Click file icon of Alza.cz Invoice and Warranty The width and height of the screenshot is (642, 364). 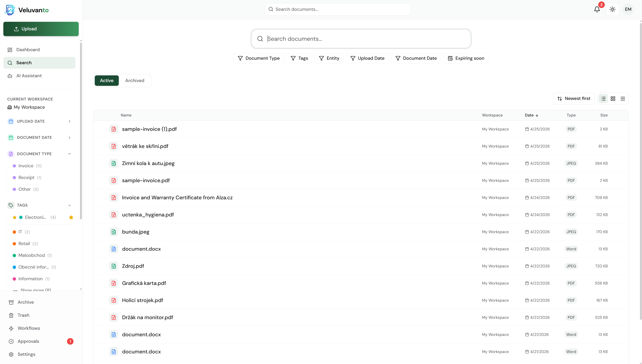[114, 198]
